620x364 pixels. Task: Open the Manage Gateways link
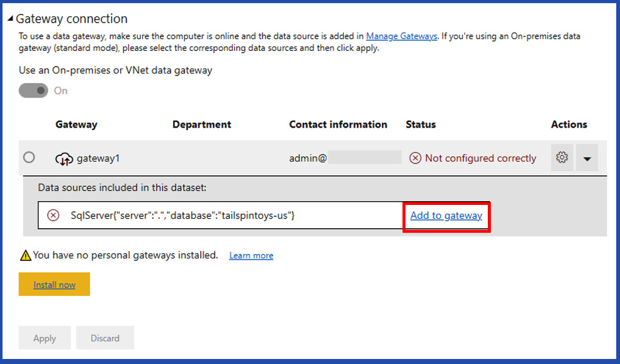tap(401, 36)
